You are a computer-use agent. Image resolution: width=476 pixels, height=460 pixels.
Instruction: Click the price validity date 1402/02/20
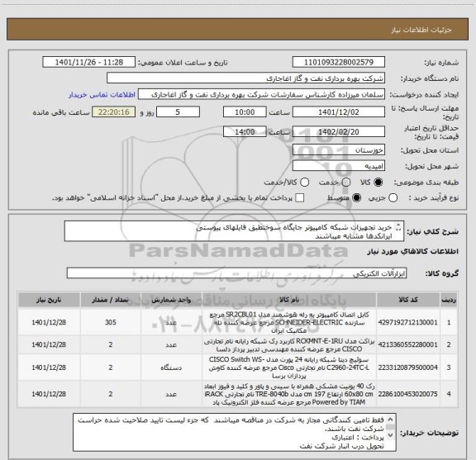point(339,131)
